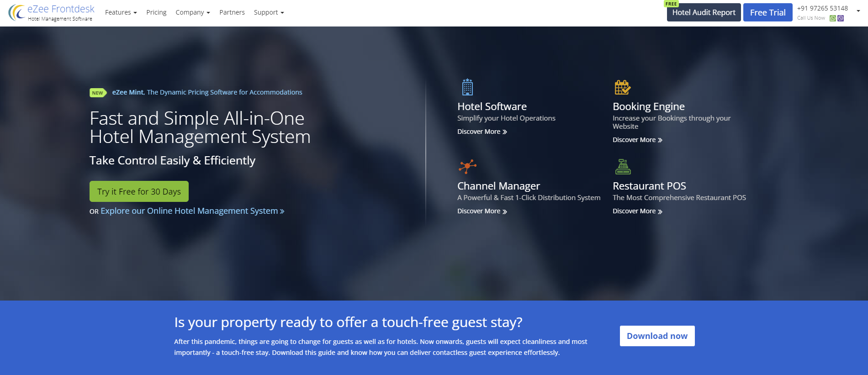
Task: Click the eZee Frontdesk logo
Action: [51, 13]
